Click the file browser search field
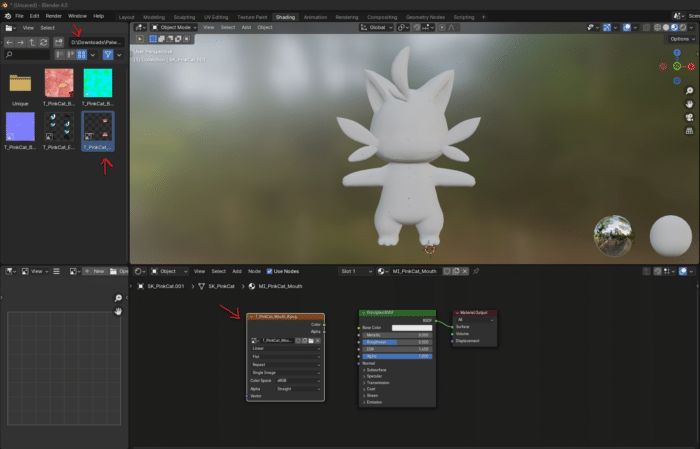 tap(27, 55)
